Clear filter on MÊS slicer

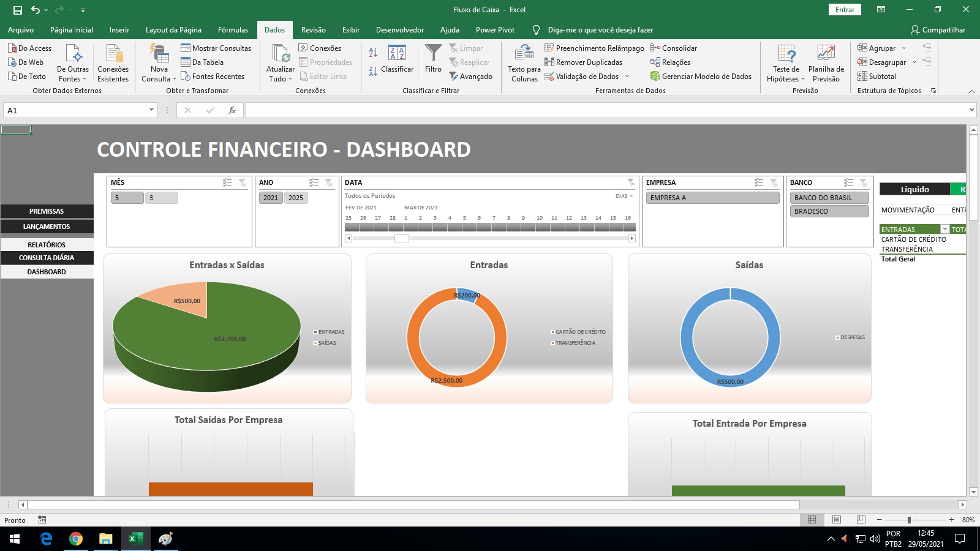tap(243, 182)
